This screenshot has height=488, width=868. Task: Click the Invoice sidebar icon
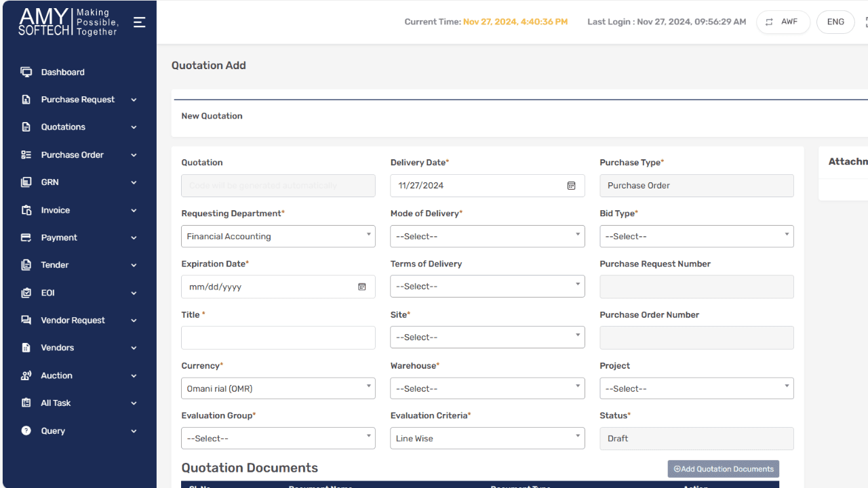26,210
